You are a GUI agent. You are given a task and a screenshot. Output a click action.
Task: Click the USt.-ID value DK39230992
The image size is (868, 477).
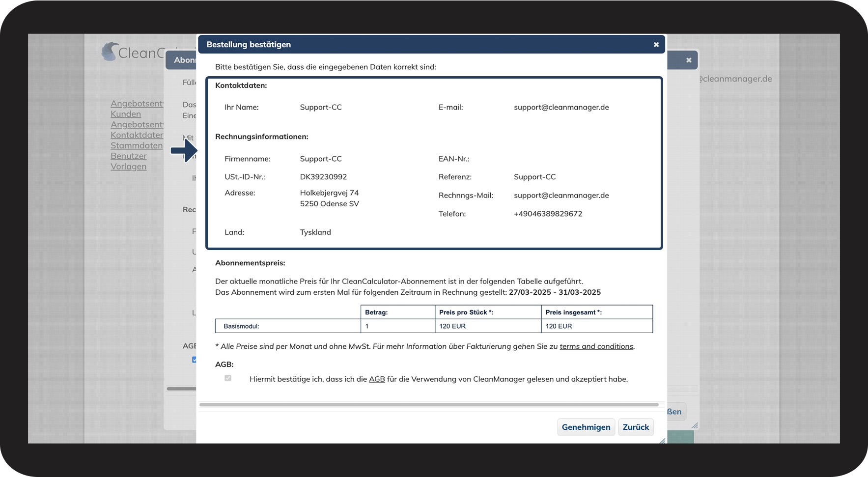pos(323,177)
